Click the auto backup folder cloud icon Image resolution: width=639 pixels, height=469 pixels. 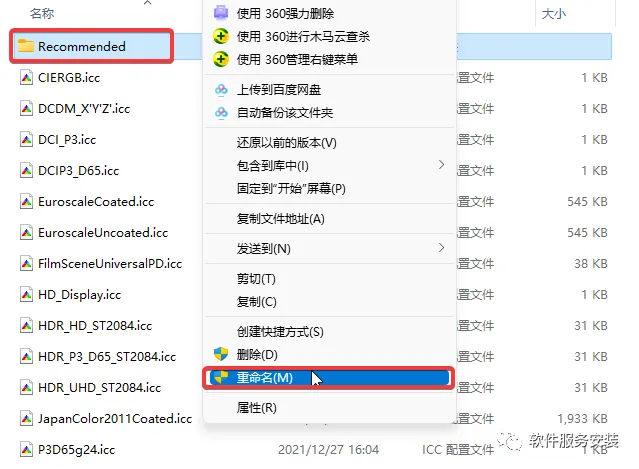tap(221, 112)
